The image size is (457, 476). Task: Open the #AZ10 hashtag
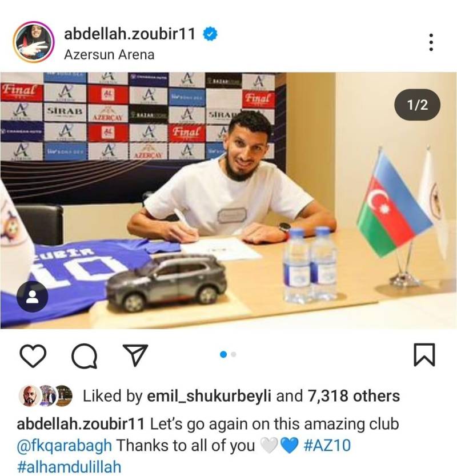tap(327, 446)
